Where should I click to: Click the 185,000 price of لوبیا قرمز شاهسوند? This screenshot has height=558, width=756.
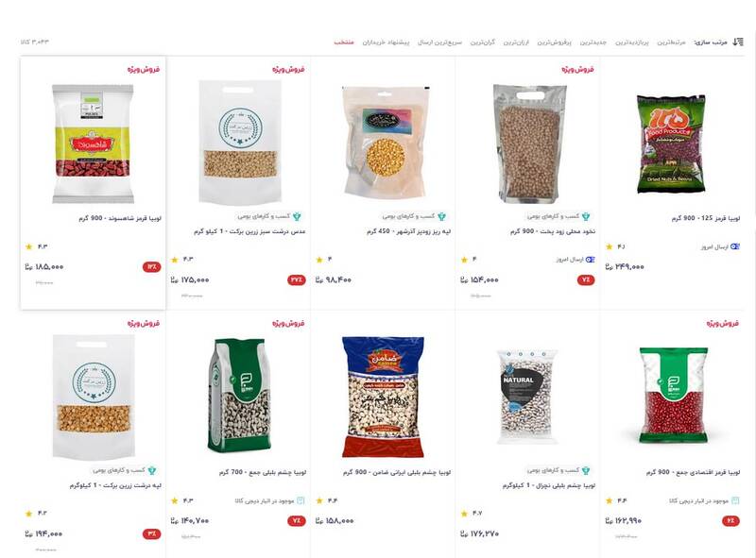44,266
